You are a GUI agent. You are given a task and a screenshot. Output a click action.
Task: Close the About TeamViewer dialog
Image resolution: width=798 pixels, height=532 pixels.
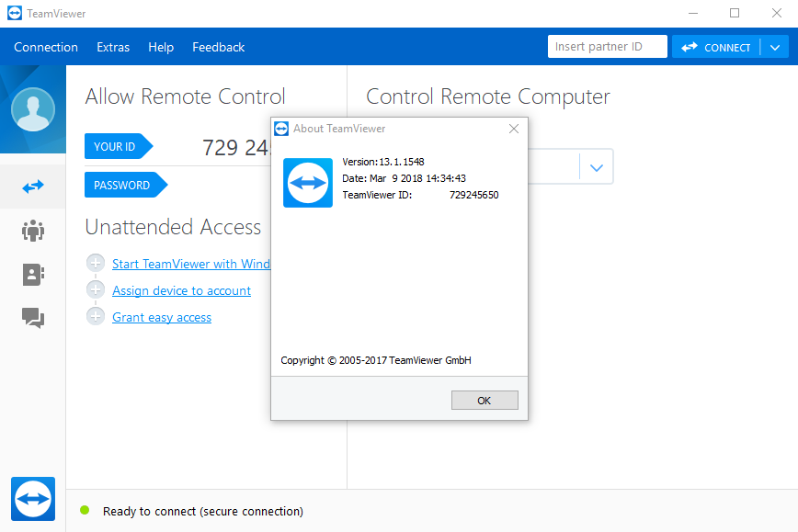514,129
